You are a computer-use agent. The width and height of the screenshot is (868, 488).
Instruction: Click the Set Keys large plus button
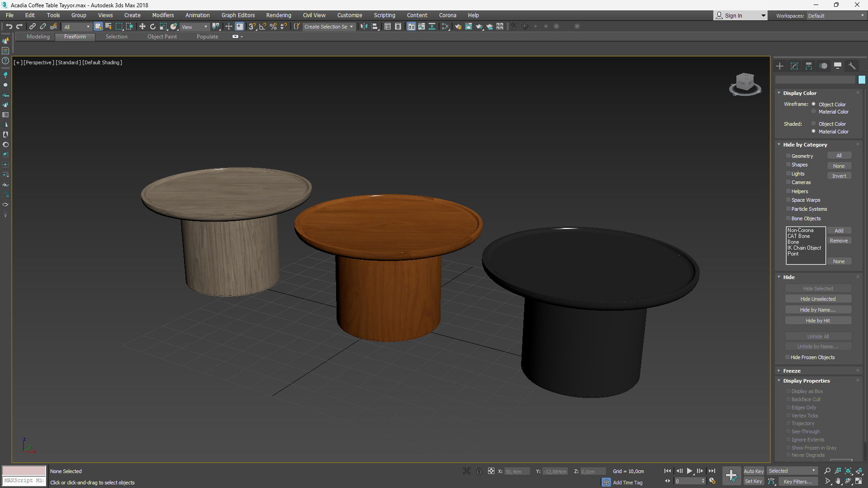(731, 475)
